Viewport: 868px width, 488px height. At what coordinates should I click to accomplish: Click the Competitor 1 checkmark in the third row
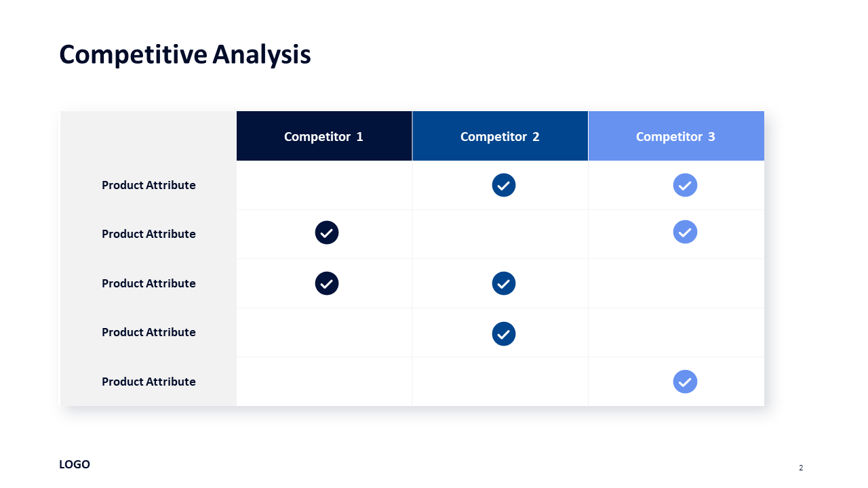[327, 283]
